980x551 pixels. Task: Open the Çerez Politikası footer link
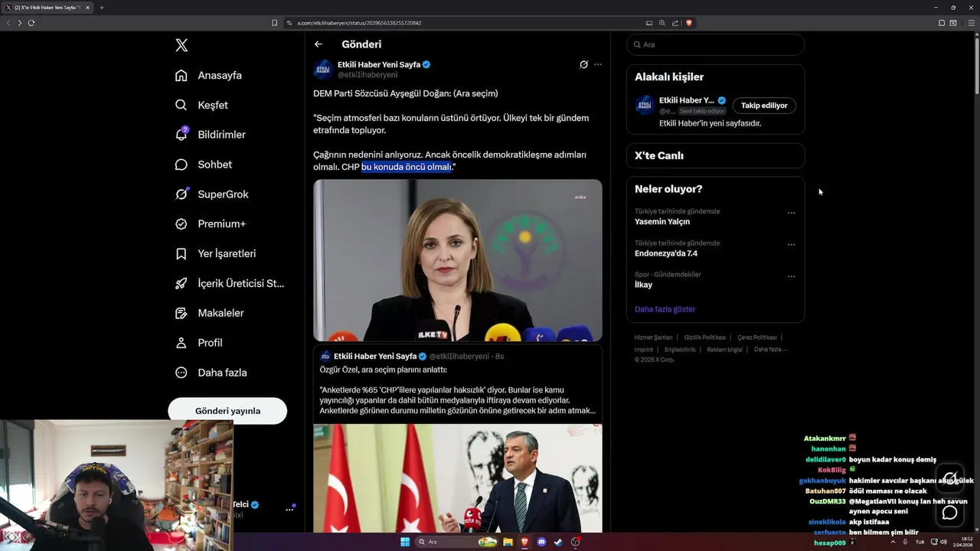tap(757, 337)
